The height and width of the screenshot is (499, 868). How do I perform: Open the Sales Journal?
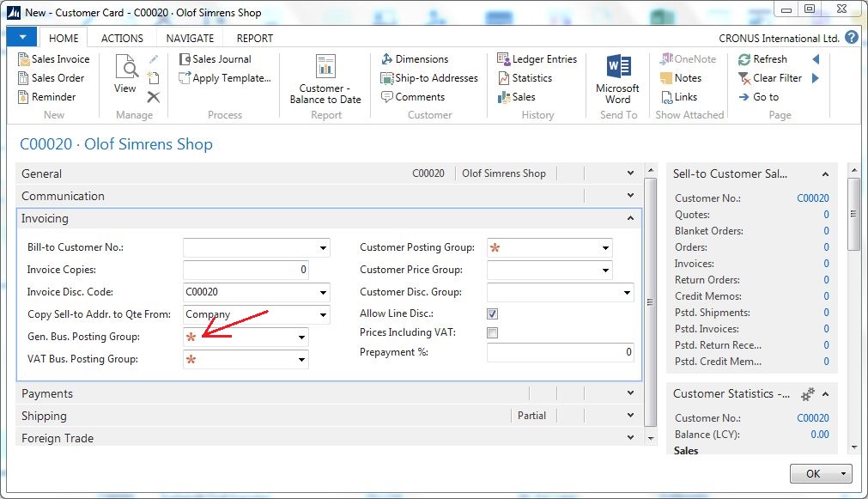pos(215,58)
